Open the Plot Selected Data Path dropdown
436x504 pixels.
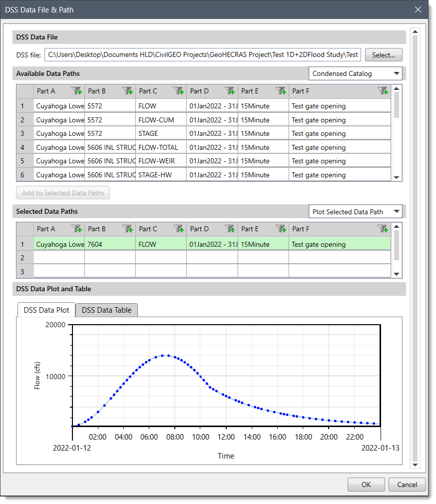pyautogui.click(x=356, y=212)
